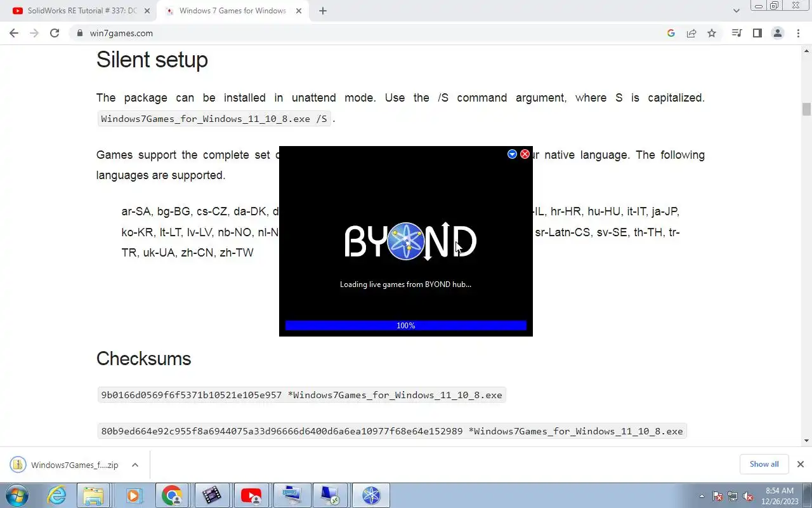
Task: Open the Chrome three-dot menu
Action: 797,33
